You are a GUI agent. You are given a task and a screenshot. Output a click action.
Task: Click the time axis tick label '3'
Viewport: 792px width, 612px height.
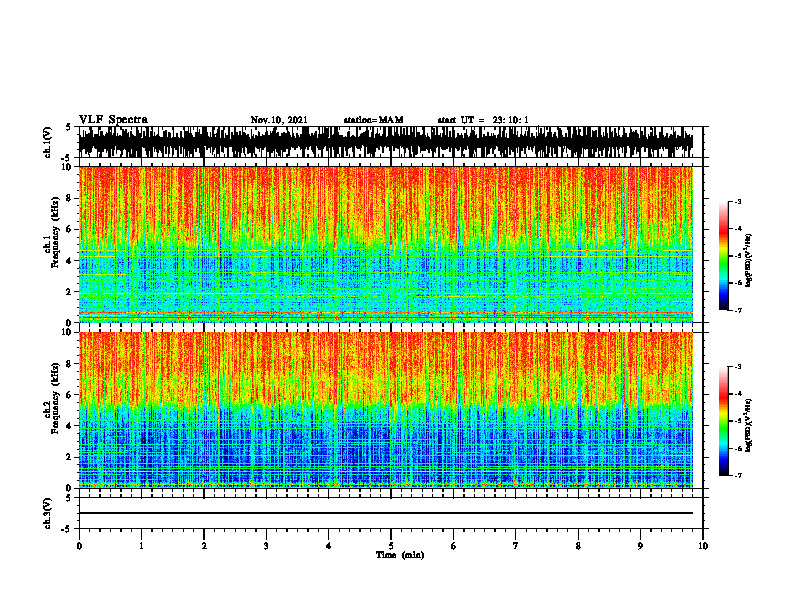pos(266,546)
